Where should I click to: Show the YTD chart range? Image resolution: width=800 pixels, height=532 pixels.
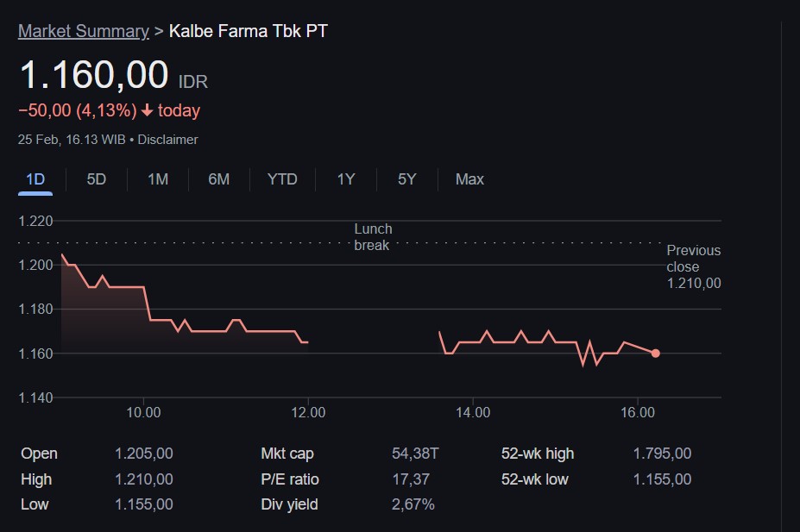(282, 179)
